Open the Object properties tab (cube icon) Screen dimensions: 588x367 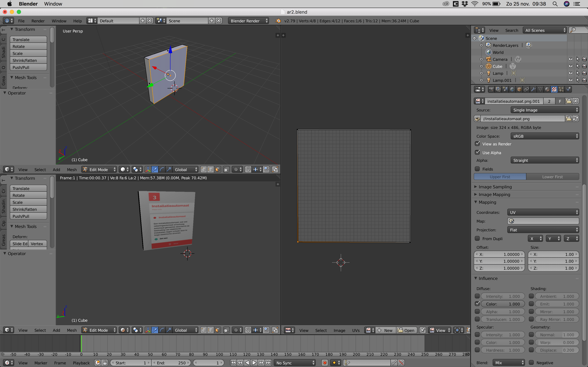(519, 89)
